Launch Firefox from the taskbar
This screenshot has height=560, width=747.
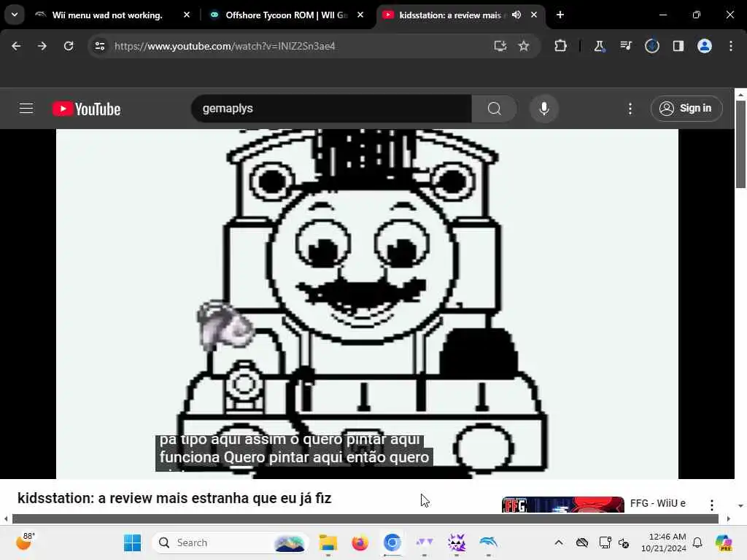click(x=360, y=542)
